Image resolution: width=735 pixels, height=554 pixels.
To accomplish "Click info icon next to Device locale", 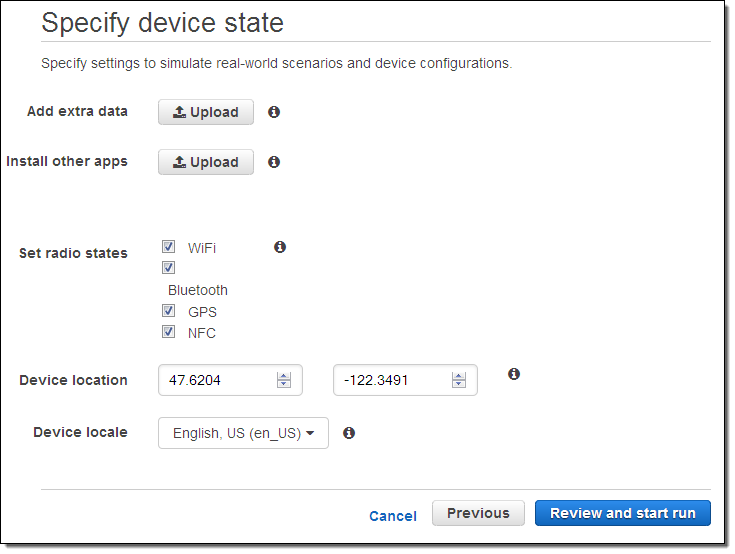I will click(349, 433).
